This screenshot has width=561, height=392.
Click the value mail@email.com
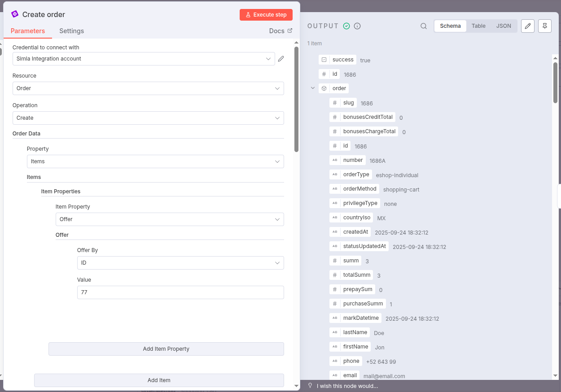pyautogui.click(x=384, y=376)
